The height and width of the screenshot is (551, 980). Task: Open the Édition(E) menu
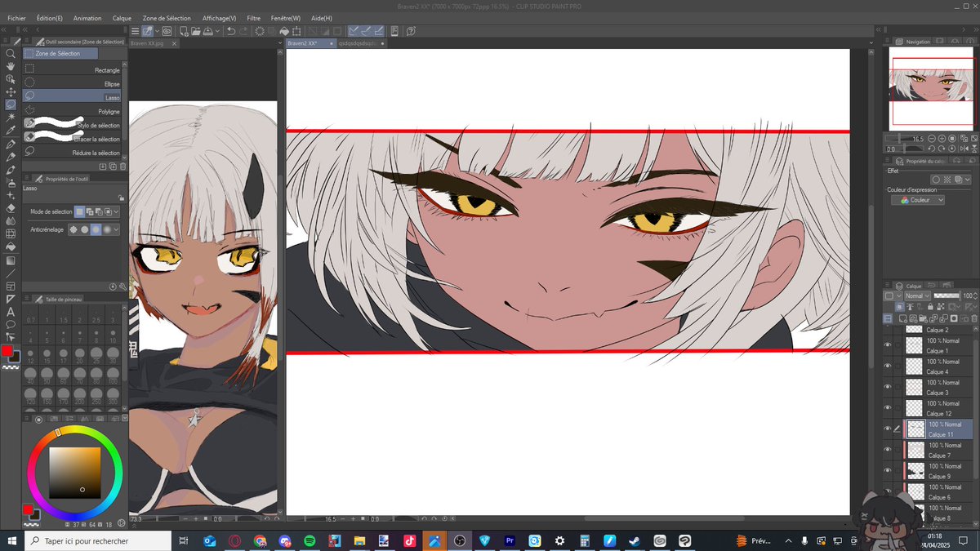(x=50, y=18)
